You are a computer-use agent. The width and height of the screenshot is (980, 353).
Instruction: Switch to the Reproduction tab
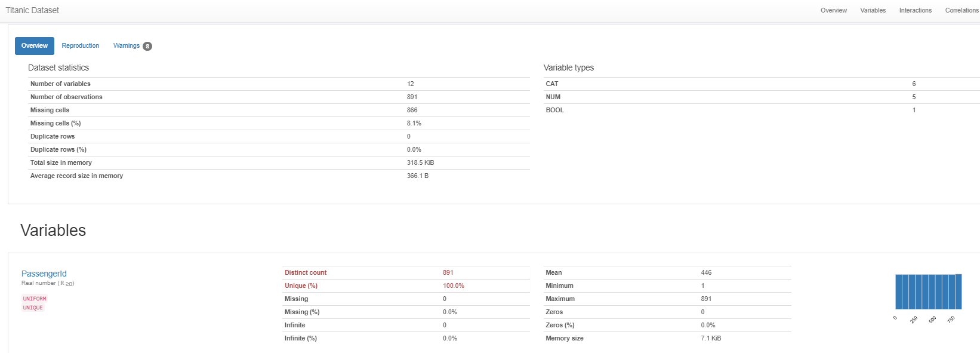coord(81,46)
